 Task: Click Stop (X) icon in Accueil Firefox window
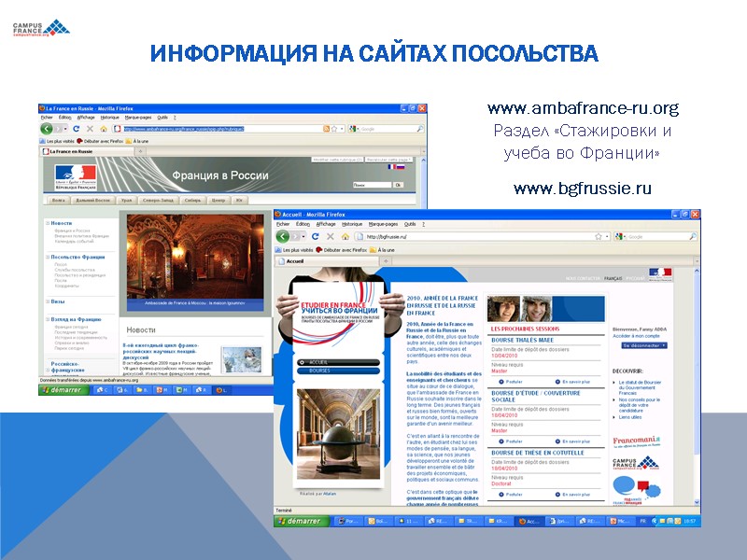point(331,236)
